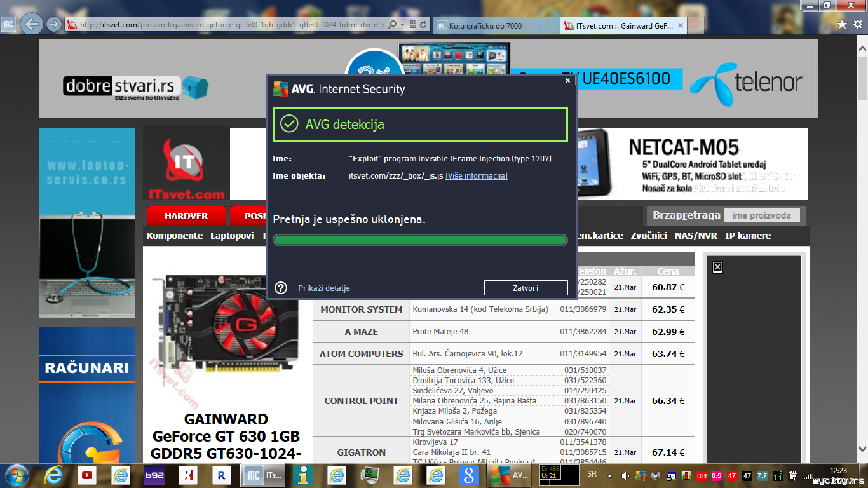Click the green AVG progress bar

(x=420, y=240)
